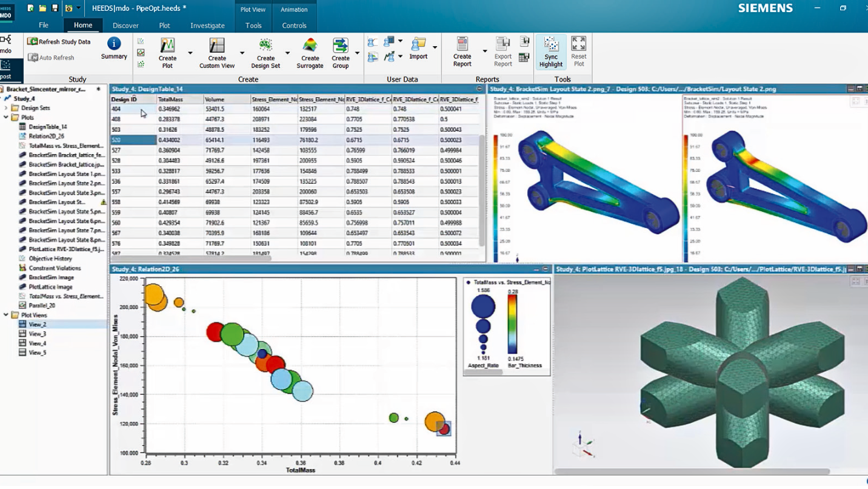Click the save icon in title bar
868x489 pixels.
55,8
